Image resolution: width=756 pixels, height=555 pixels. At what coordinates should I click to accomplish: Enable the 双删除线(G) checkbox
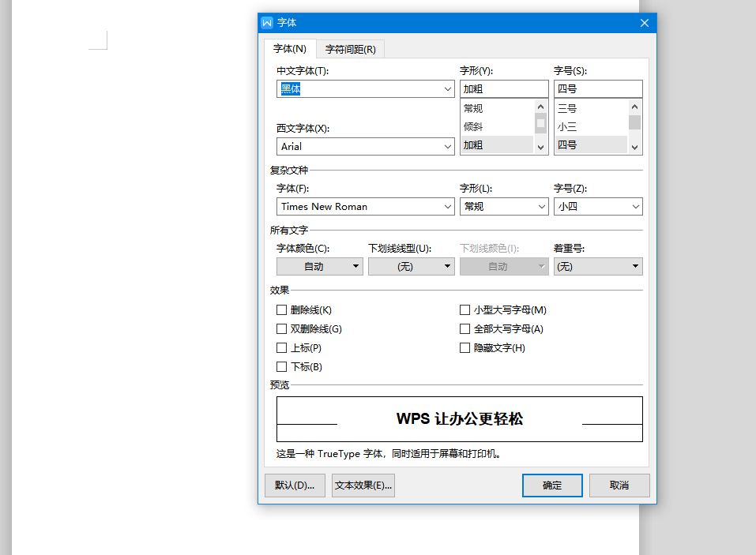coord(281,328)
